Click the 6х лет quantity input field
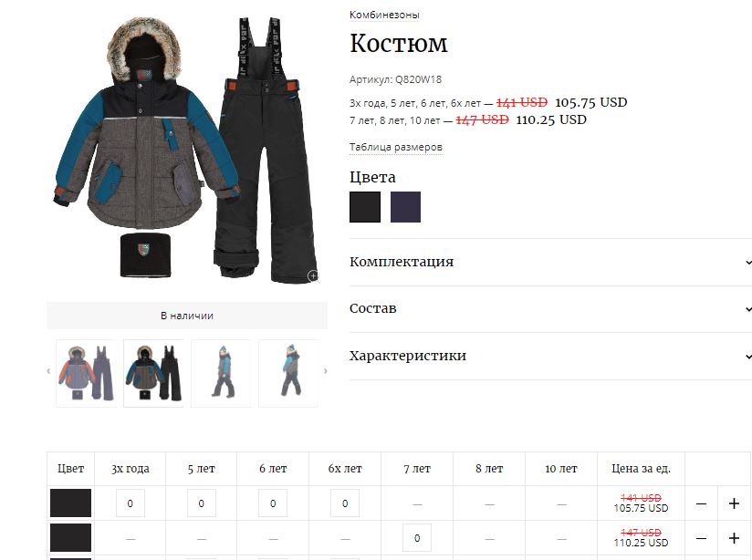752x560 pixels. 345,503
